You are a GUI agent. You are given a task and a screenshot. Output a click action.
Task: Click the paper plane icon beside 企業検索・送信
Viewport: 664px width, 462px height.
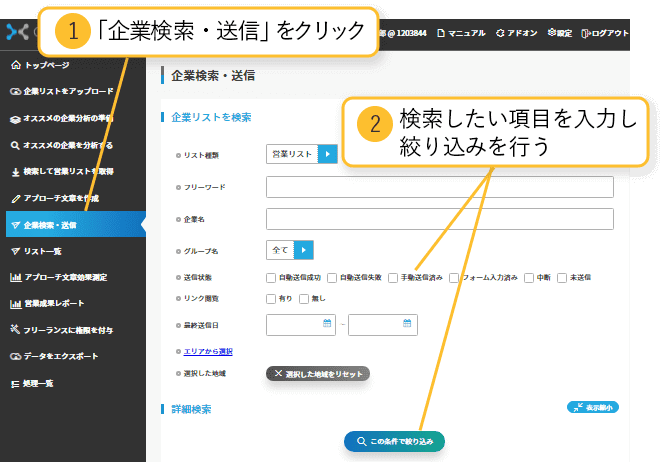(x=16, y=225)
